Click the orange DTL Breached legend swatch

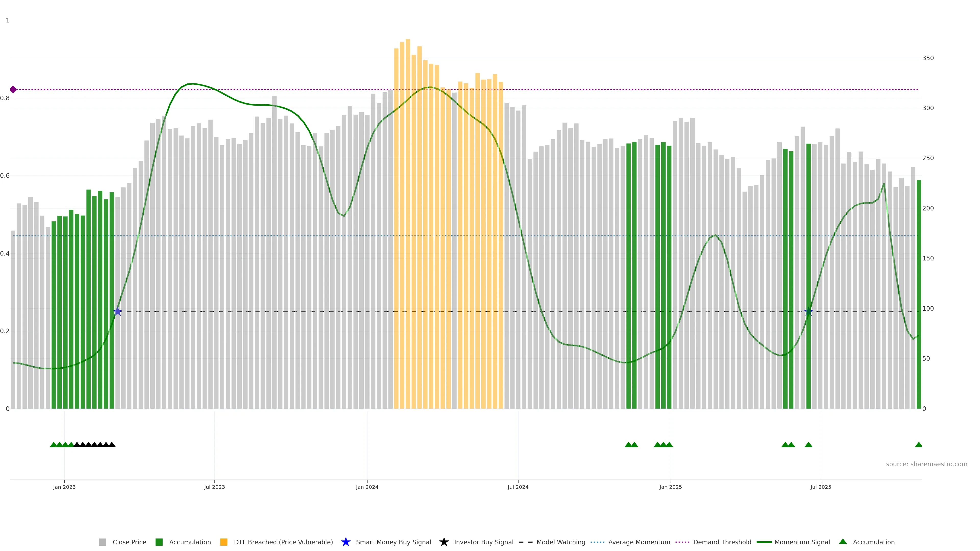[224, 542]
